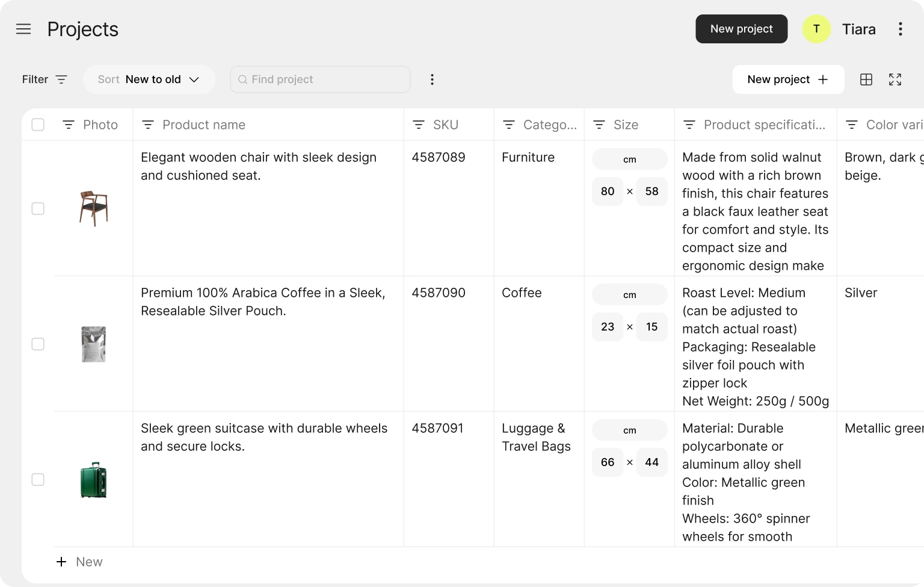Click the Product specification column header
The height and width of the screenshot is (587, 924).
click(x=764, y=125)
